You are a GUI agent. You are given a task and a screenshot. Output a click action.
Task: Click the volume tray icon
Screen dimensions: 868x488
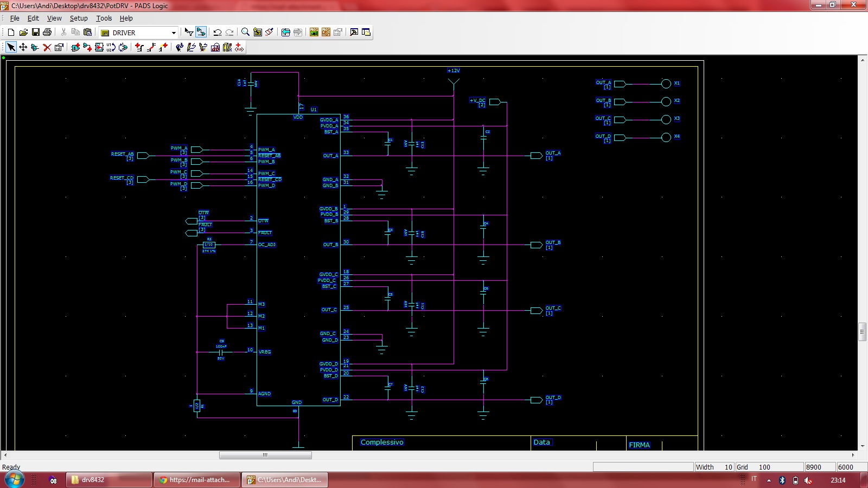[808, 480]
